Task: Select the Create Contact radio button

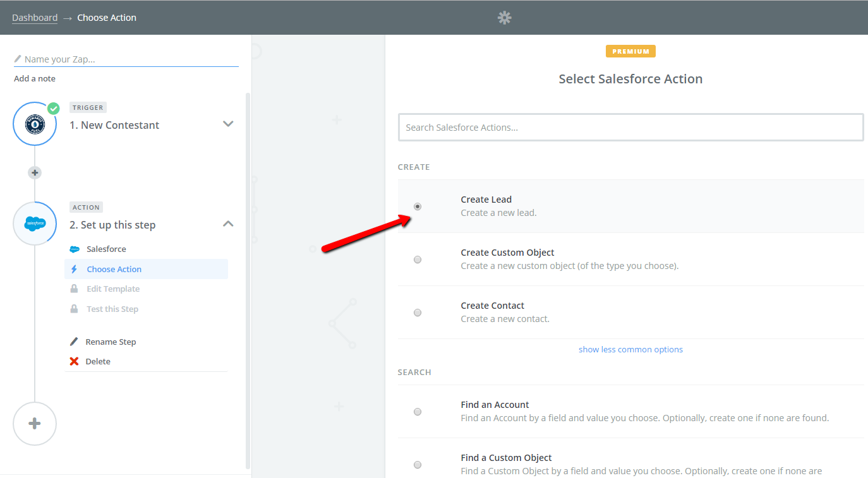Action: (418, 313)
